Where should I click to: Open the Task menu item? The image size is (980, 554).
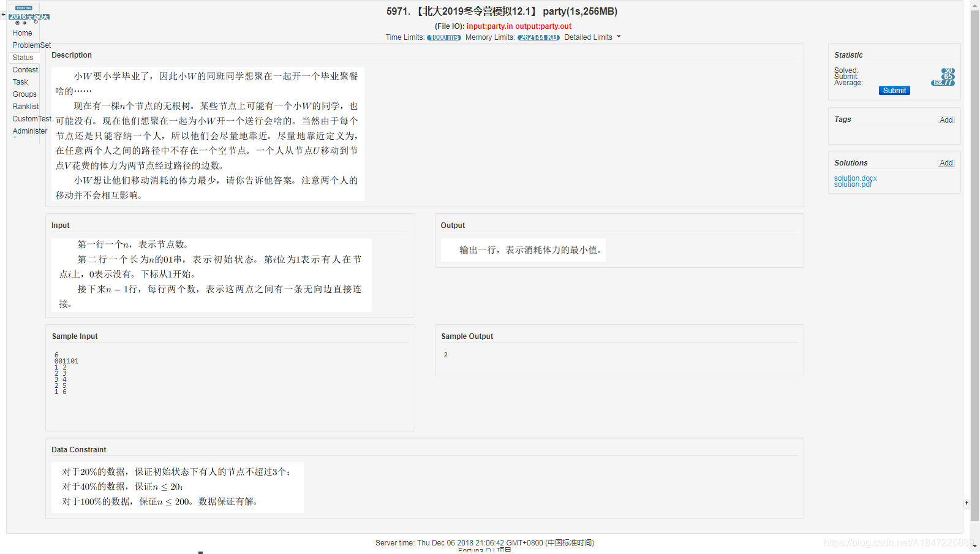pyautogui.click(x=20, y=82)
